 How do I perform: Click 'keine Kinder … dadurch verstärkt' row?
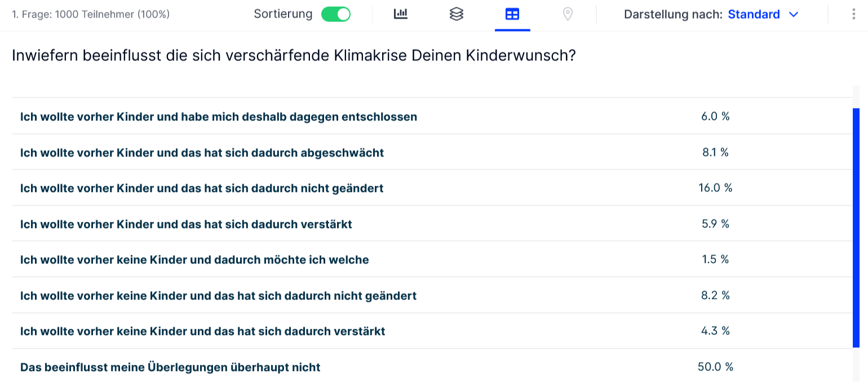click(202, 331)
